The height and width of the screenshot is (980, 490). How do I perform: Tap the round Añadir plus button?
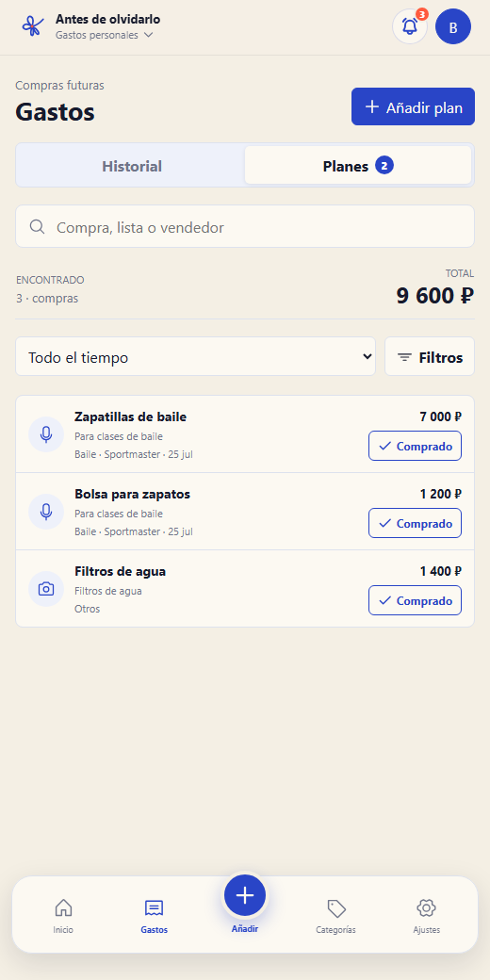[245, 895]
